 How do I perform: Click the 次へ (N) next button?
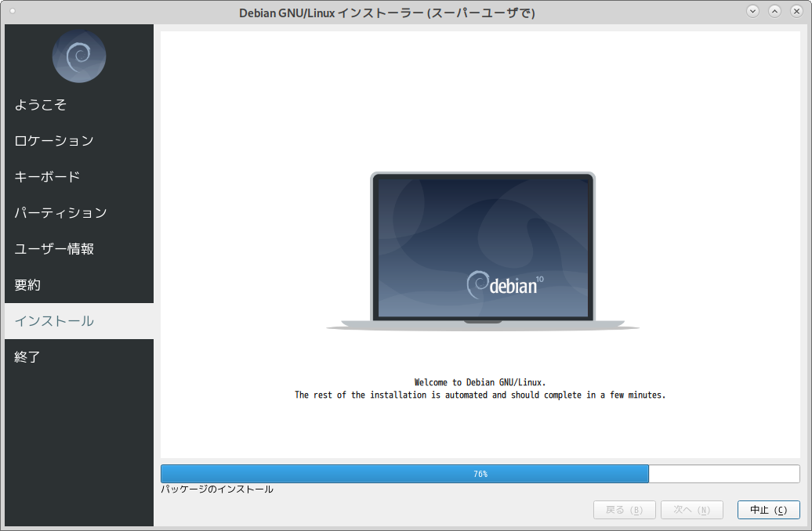coord(692,510)
